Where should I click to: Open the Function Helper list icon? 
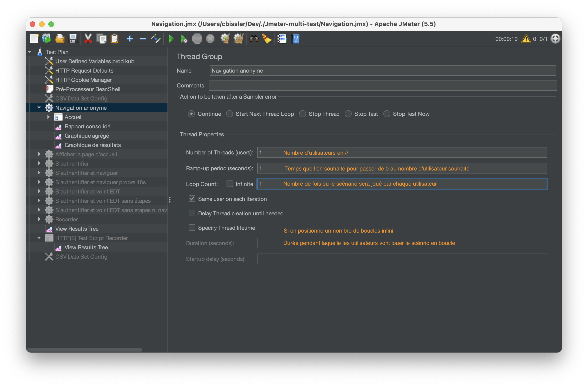pos(282,39)
